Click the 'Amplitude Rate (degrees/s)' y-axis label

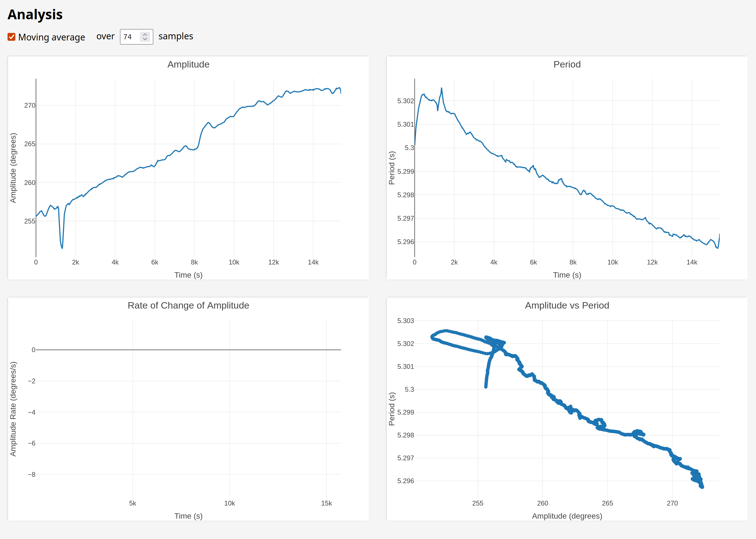click(x=13, y=409)
